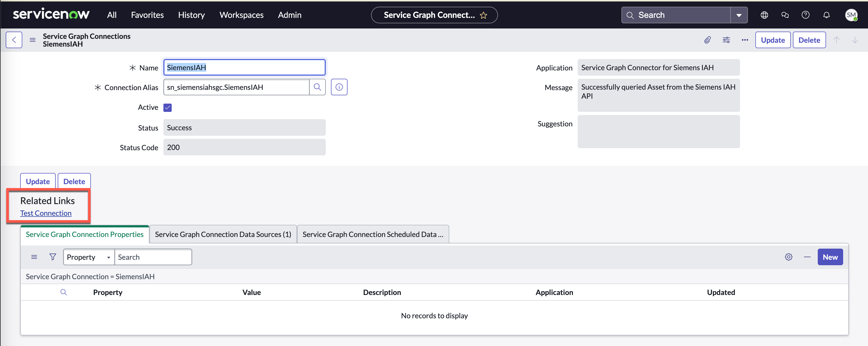Sort by the Property column header
This screenshot has width=868, height=346.
108,292
